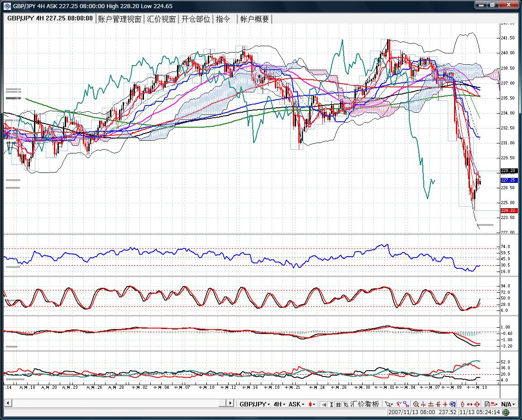Click the vertical compress arrows icon
Screen dimensions: 522x420
(x=431, y=404)
